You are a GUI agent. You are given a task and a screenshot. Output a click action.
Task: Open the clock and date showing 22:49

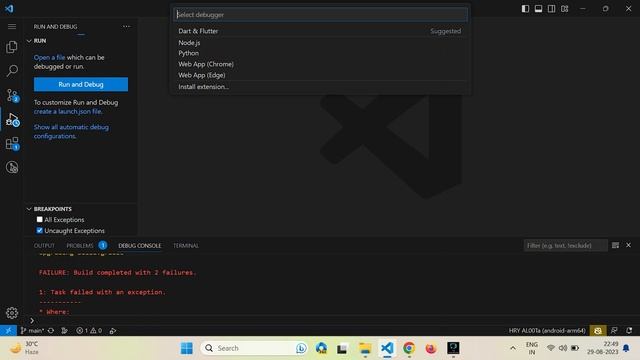(603, 348)
